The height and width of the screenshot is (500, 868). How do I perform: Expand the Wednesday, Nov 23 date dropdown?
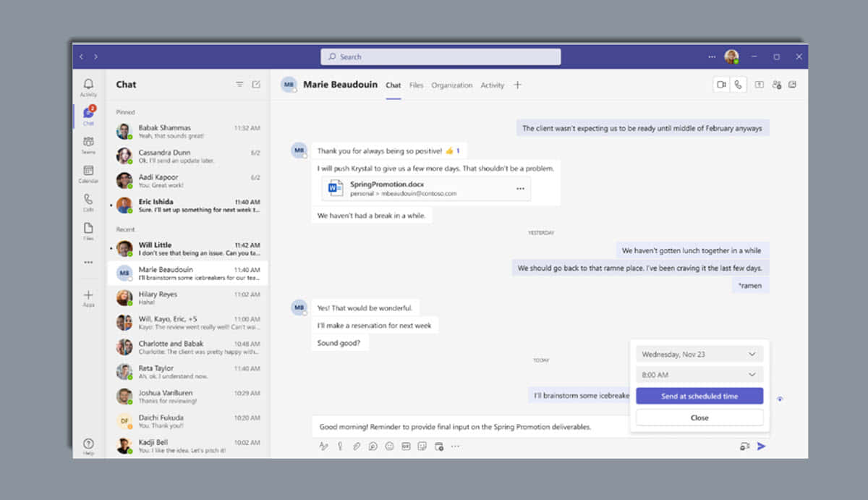(x=699, y=354)
